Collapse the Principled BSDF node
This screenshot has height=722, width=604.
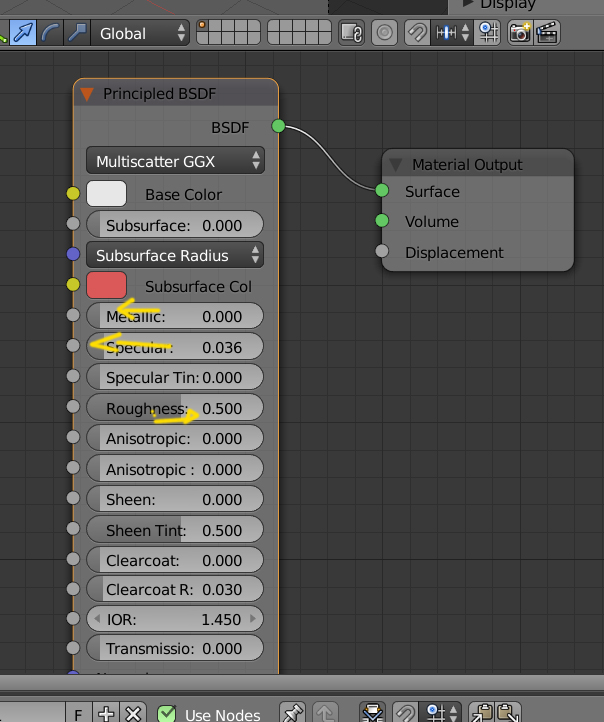coord(87,94)
